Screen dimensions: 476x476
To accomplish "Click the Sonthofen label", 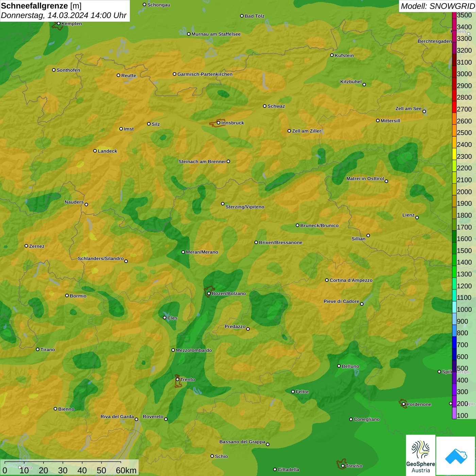I will pos(68,70).
